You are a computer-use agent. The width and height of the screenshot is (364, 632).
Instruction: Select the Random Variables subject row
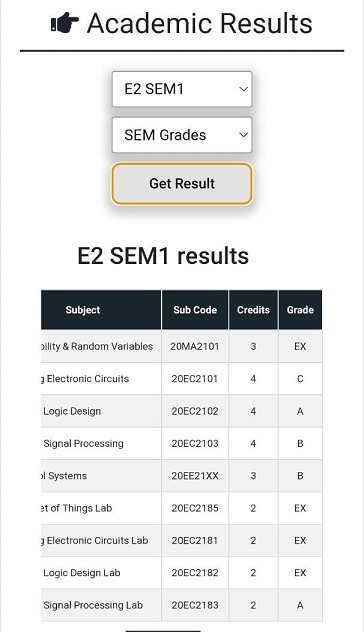pyautogui.click(x=181, y=347)
